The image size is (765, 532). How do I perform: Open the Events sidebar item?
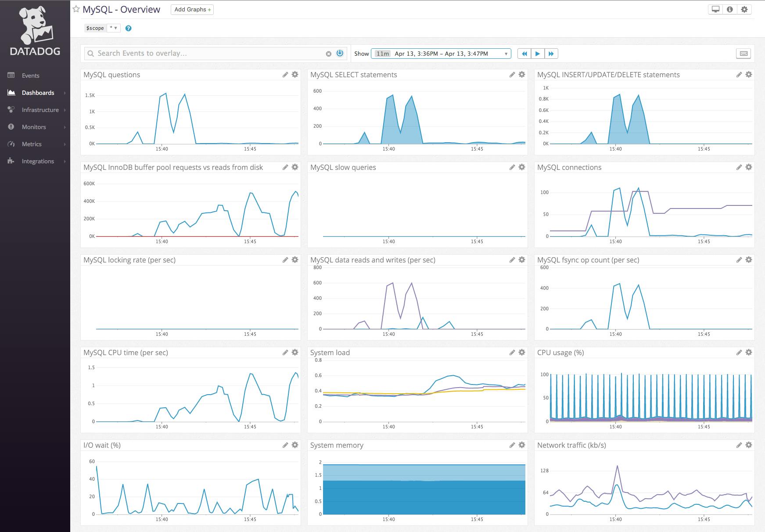tap(30, 75)
